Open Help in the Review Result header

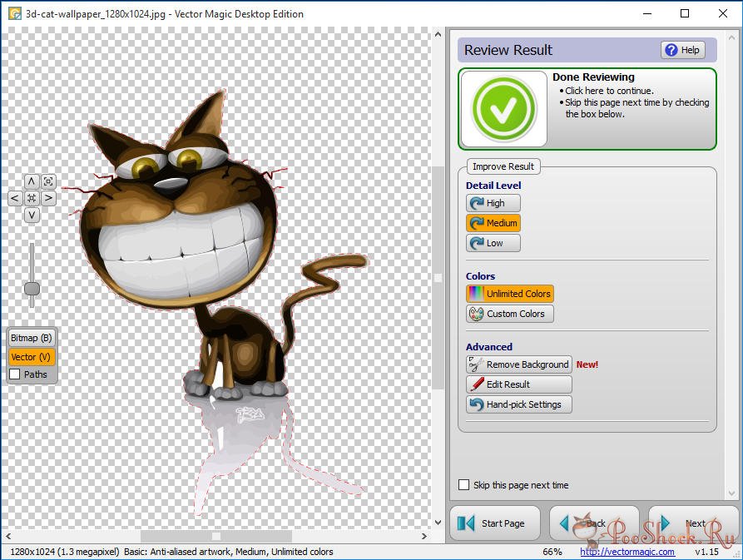click(x=683, y=50)
